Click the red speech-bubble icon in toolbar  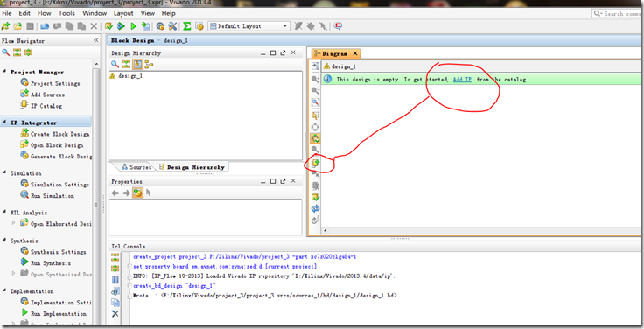tap(338, 26)
